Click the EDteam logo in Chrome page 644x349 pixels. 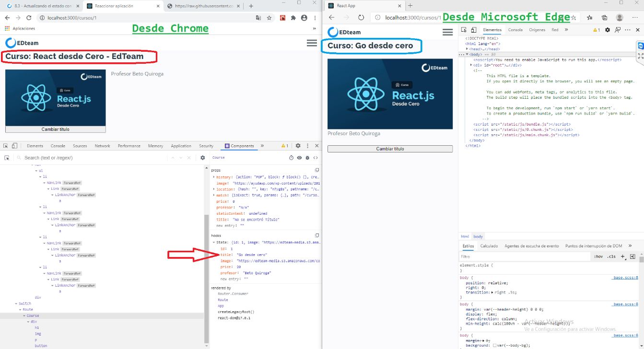[x=22, y=43]
